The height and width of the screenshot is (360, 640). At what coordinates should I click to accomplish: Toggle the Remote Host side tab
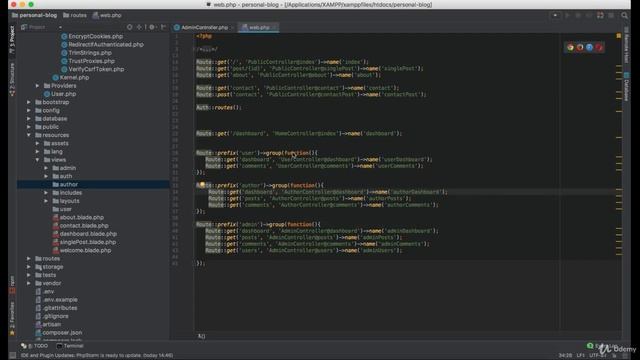pos(627,45)
